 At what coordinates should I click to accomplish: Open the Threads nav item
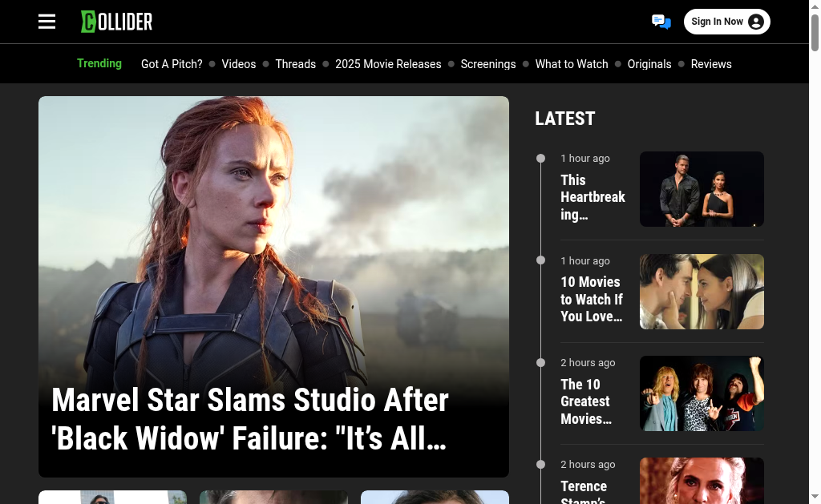click(296, 64)
